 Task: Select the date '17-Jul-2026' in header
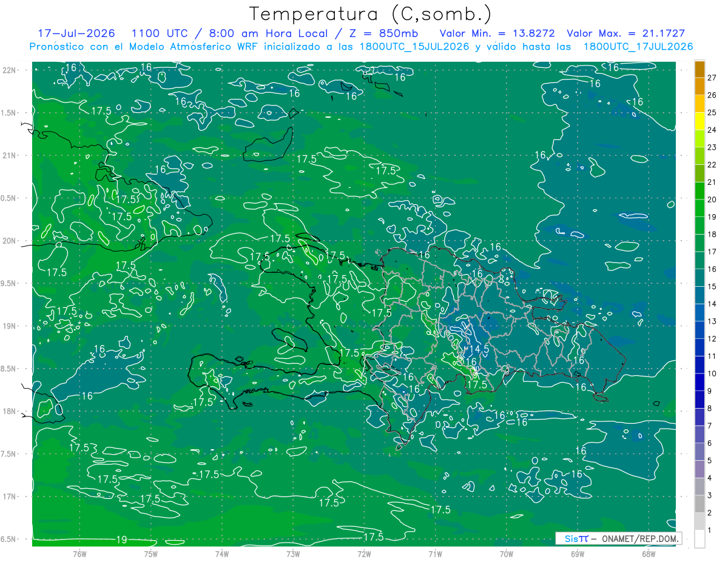point(78,33)
